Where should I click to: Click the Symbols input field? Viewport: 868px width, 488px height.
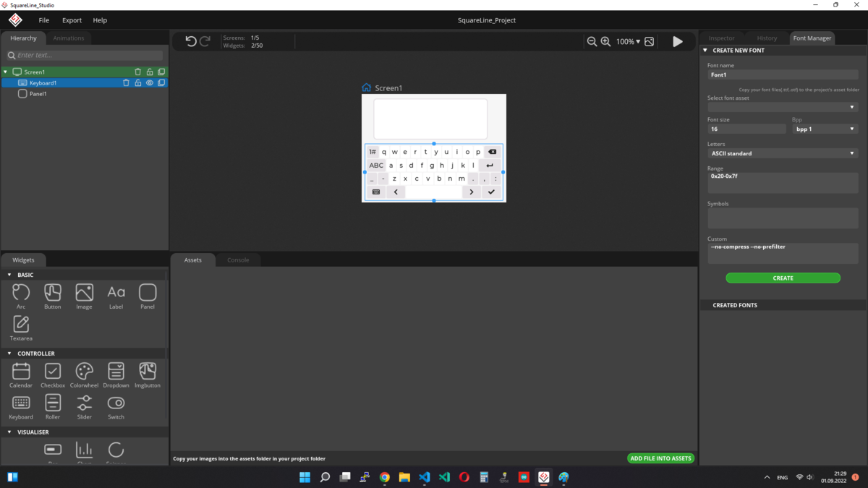[x=783, y=218]
